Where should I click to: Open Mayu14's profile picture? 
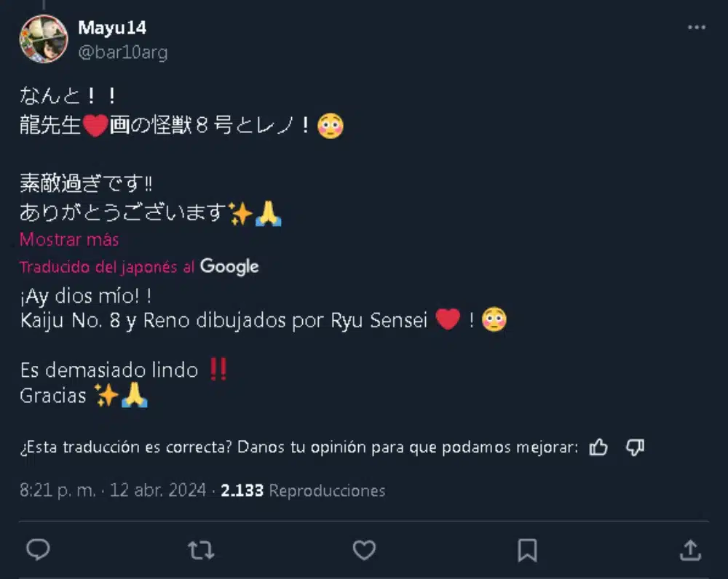44,39
